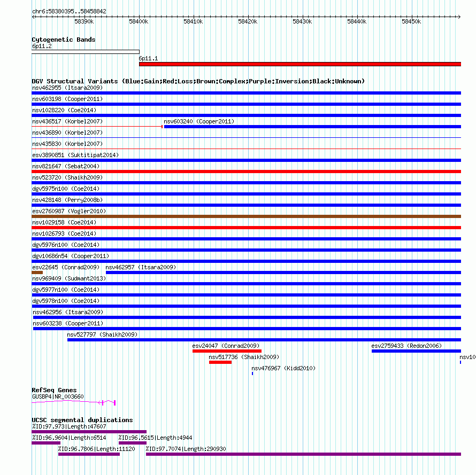Open the dgv5975n100 (Coe2014) label

click(66, 189)
